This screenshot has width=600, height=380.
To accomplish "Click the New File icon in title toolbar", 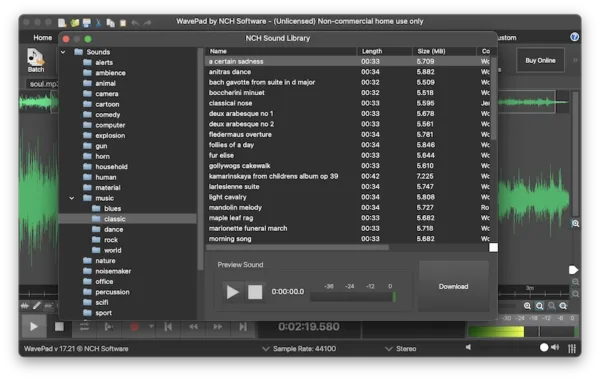I will tap(62, 23).
